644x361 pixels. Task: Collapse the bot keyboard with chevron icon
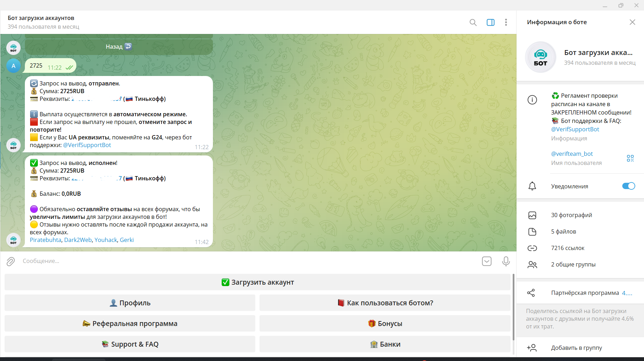[x=486, y=261]
